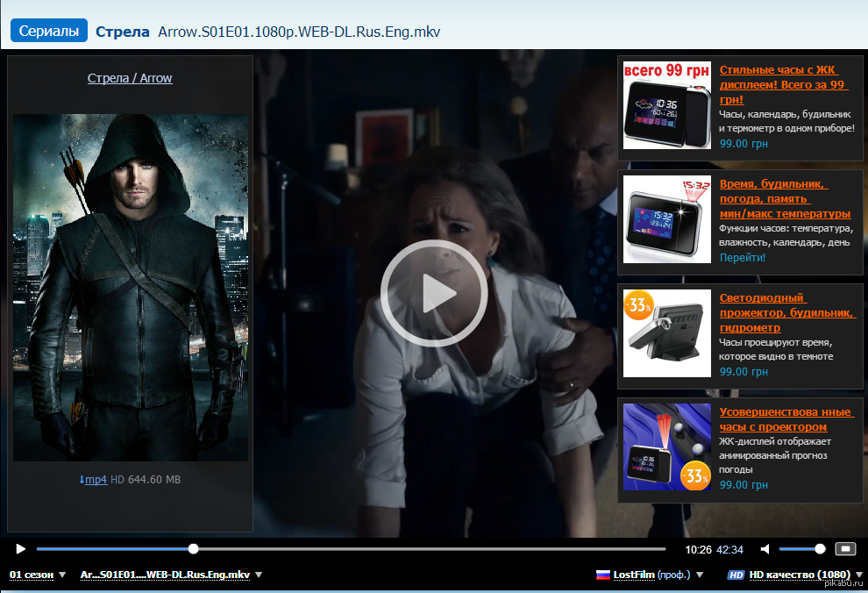Open the Стрела title in header
The height and width of the screenshot is (593, 868).
[123, 32]
